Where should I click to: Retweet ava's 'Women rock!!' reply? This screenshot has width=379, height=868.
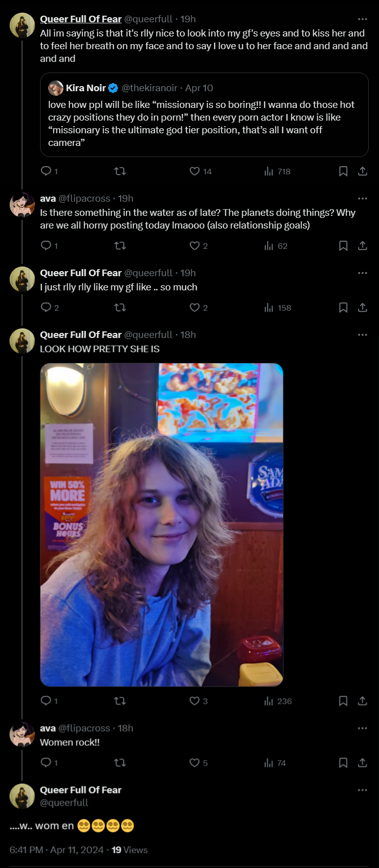tap(120, 763)
